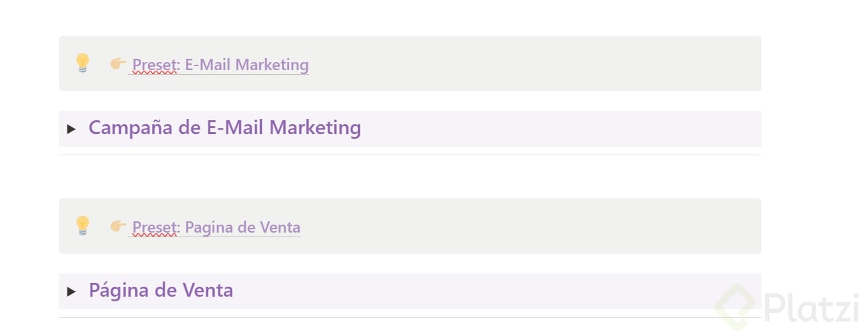Click pointing hand emoji beside E-Mail Marketing preset

118,63
